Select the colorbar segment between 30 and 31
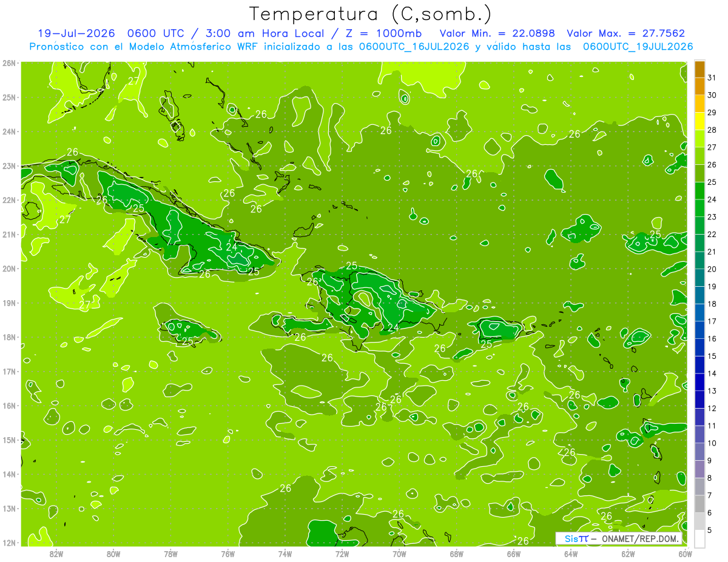Viewport: 728px width, 562px height. tap(699, 86)
